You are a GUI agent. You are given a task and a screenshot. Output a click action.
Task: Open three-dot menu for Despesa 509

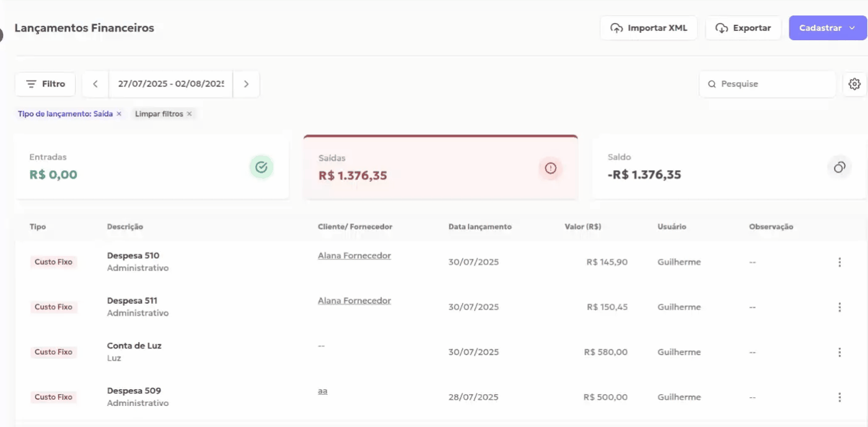pos(840,397)
